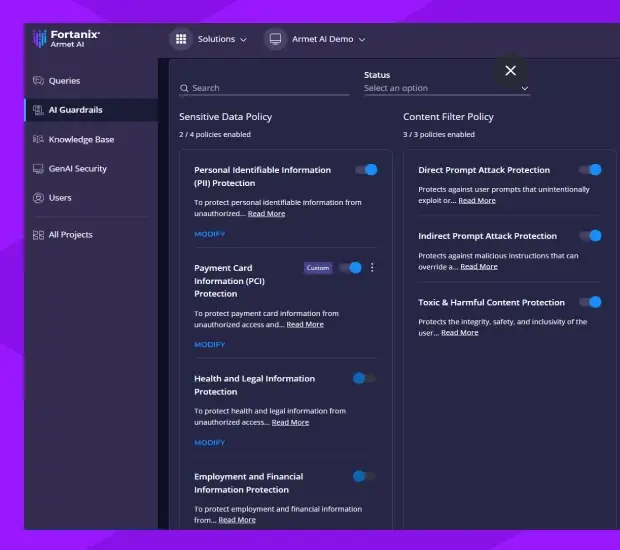Turn off Direct Prompt Attack Protection
Image resolution: width=620 pixels, height=550 pixels.
[x=591, y=170]
